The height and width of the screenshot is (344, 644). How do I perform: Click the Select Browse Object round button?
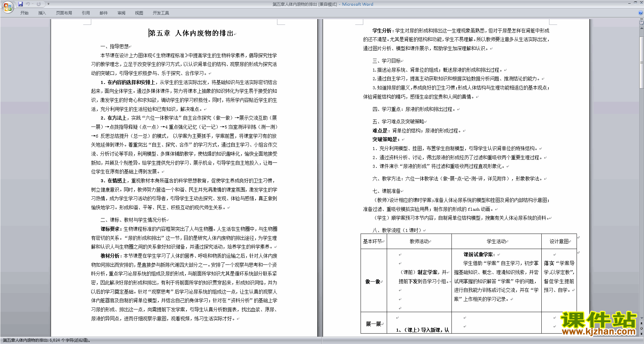pos(642,329)
